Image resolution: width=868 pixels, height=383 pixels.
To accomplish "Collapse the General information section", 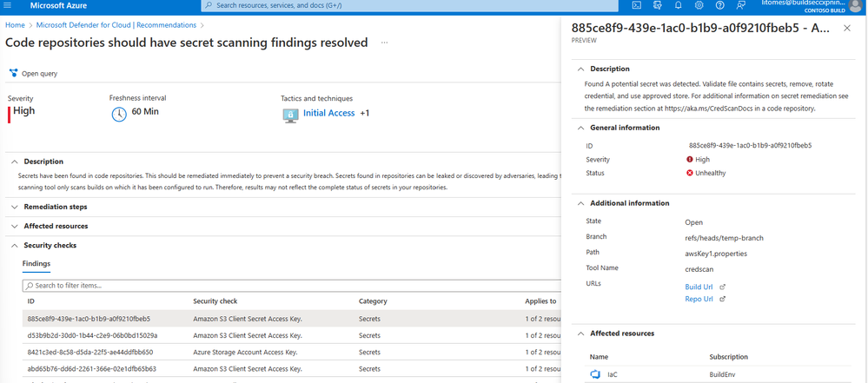I will click(x=580, y=128).
